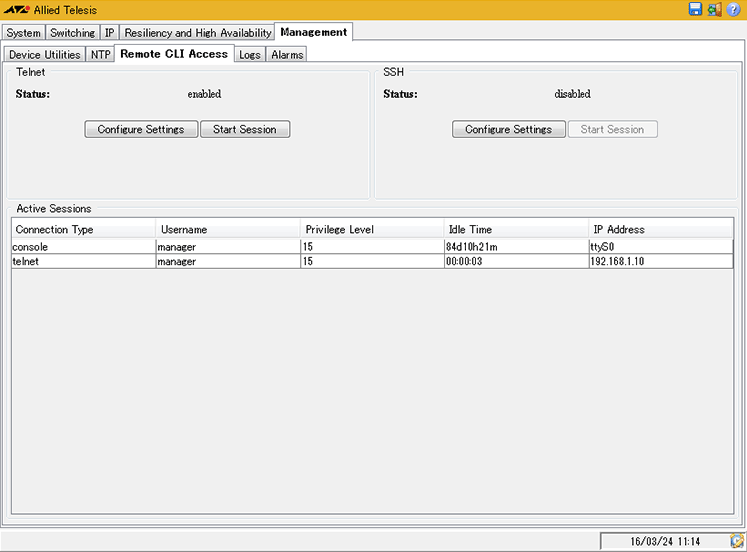Viewport: 747px width, 552px height.
Task: Open help with the question mark icon
Action: [x=733, y=9]
